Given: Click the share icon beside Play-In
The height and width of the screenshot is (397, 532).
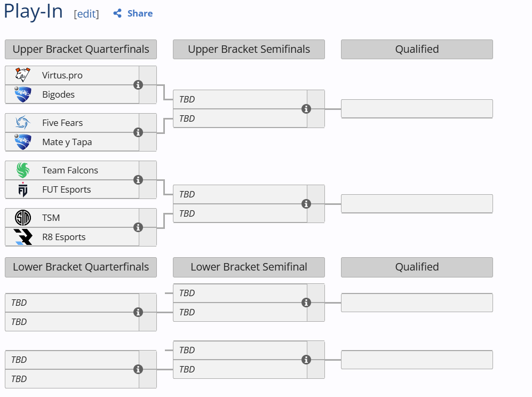Looking at the screenshot, I should (117, 13).
